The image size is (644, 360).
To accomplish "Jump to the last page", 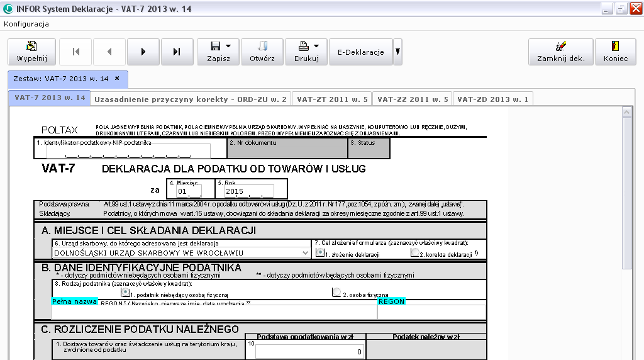I will tap(177, 52).
